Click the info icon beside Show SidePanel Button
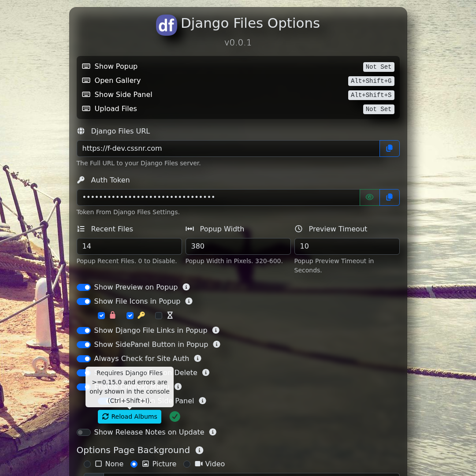Image resolution: width=476 pixels, height=476 pixels. (216, 344)
